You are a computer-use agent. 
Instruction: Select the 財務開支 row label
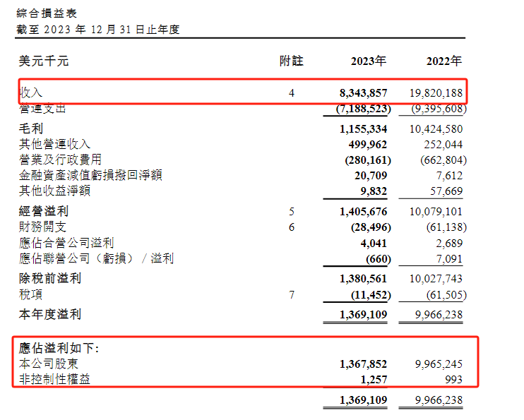43,227
